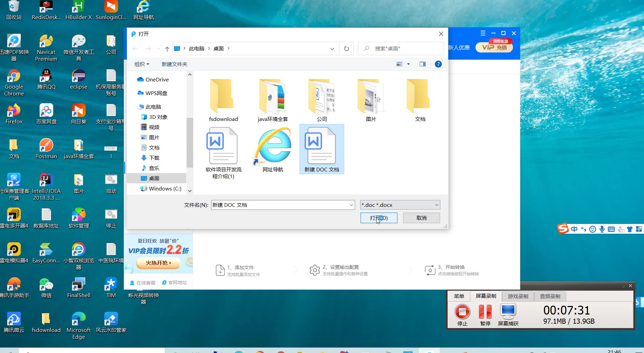Open the hamburger menu in PDF converter
The height and width of the screenshot is (353, 644).
(483, 33)
